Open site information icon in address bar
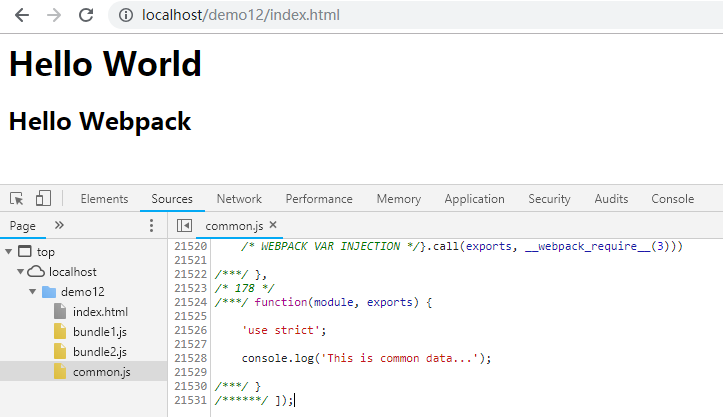Screen dimensions: 723x417 point(125,15)
